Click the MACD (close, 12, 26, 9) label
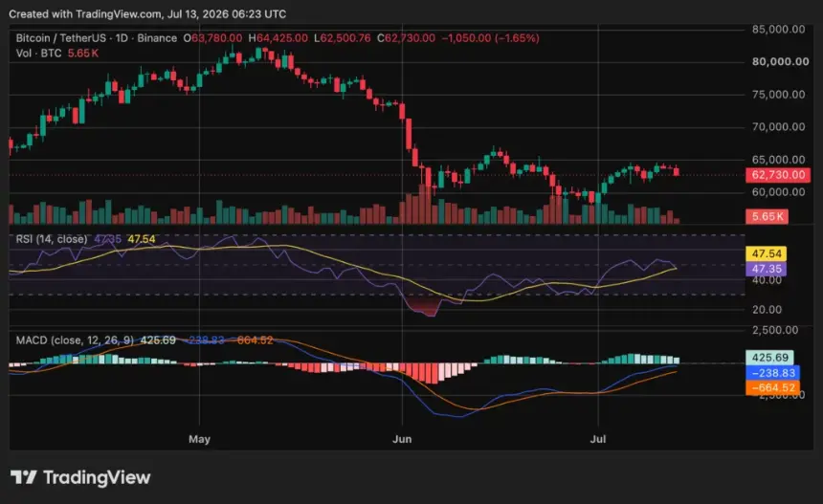Screen dimensions: 823x504 [x=75, y=340]
